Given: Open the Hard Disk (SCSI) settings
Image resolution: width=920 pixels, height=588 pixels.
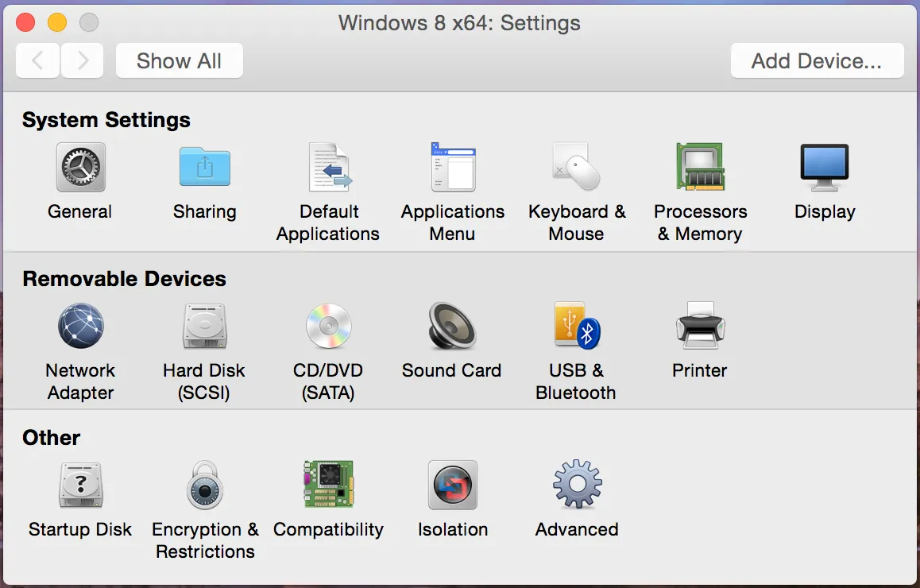Looking at the screenshot, I should 205,326.
